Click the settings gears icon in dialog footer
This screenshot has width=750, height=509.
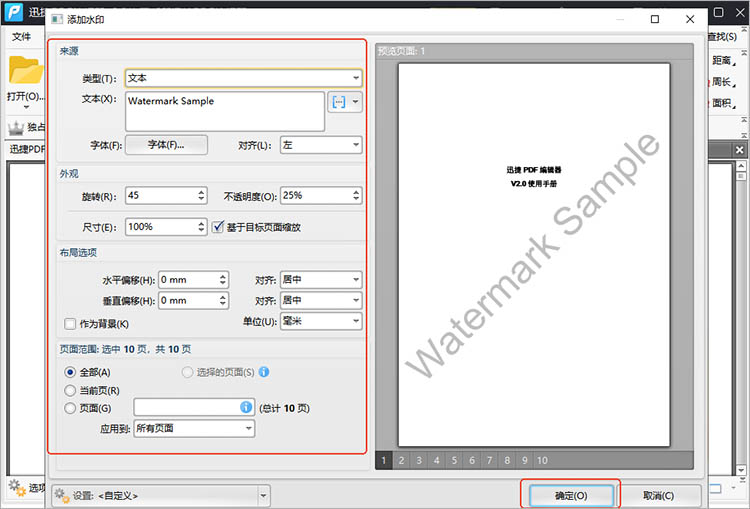62,496
